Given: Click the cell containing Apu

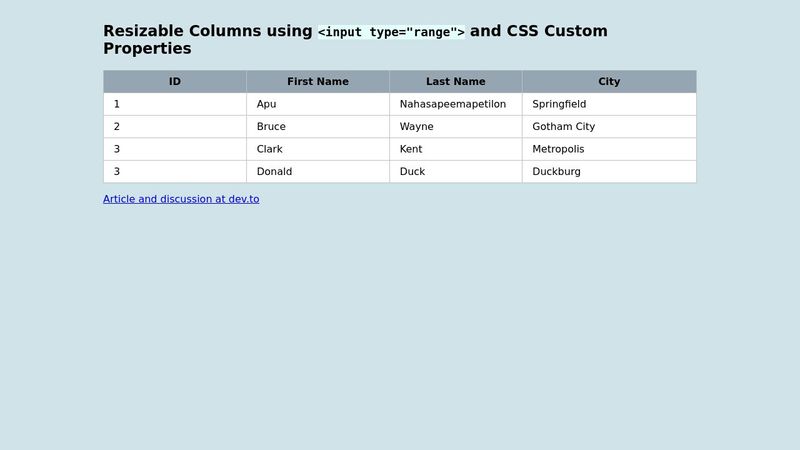Looking at the screenshot, I should [x=318, y=104].
